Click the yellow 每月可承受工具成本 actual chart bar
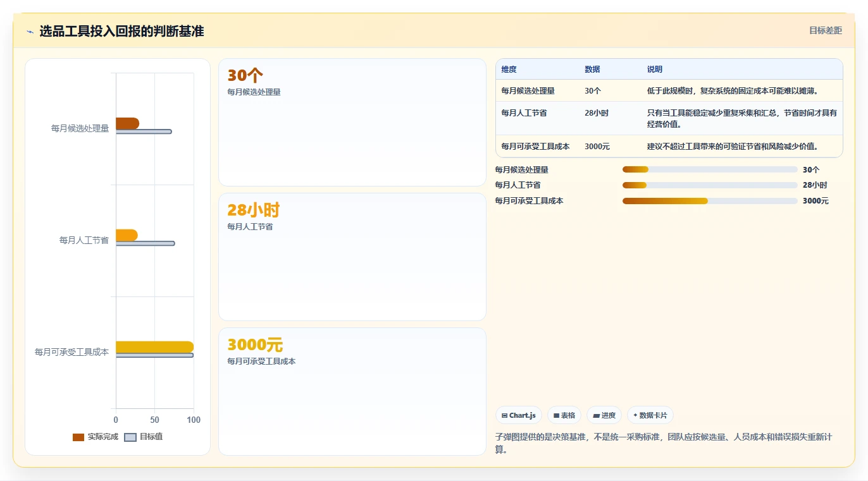The image size is (868, 481). (154, 347)
